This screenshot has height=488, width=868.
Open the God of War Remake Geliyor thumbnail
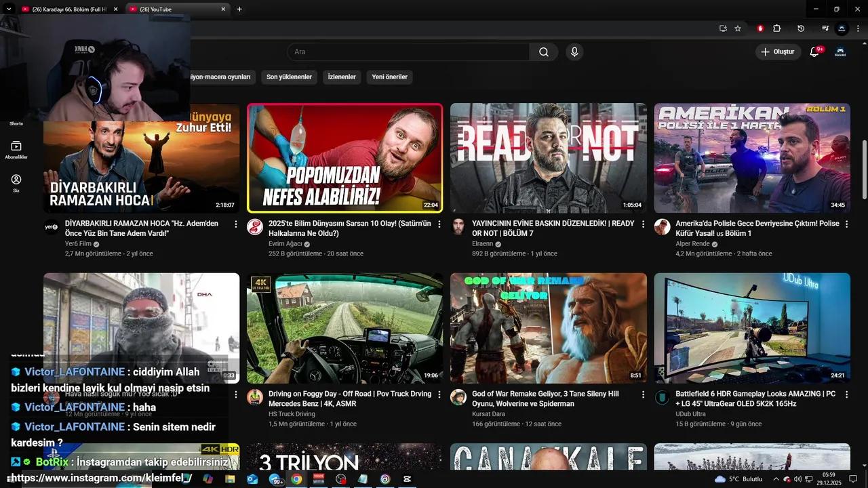549,328
